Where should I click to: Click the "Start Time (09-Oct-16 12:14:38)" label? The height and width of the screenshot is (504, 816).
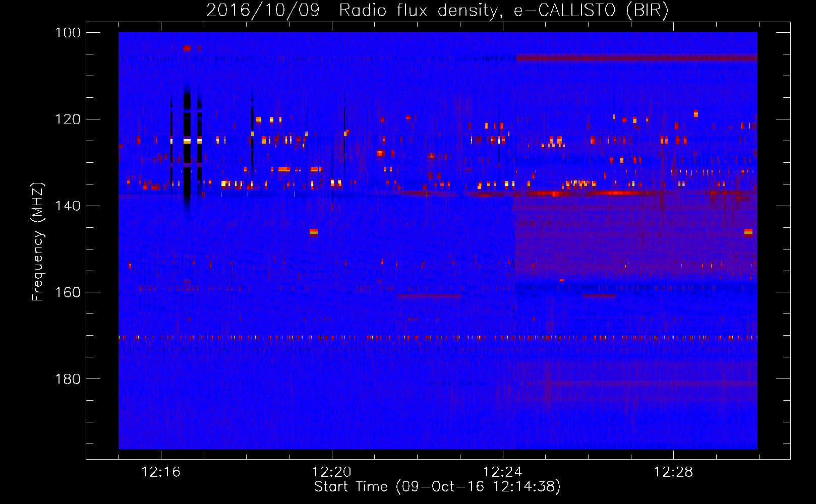437,487
